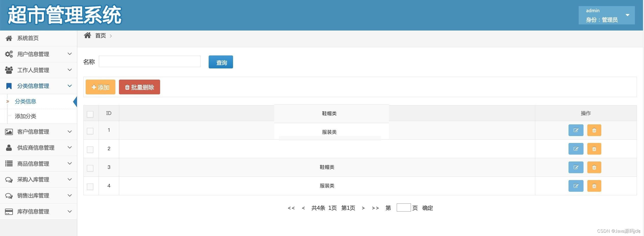Image resolution: width=644 pixels, height=236 pixels.
Task: Go to previous page with single <
Action: click(x=303, y=208)
